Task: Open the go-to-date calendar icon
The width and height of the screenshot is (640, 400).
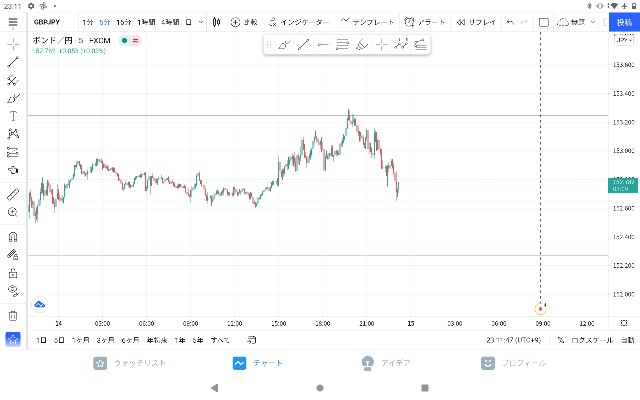Action: 252,340
